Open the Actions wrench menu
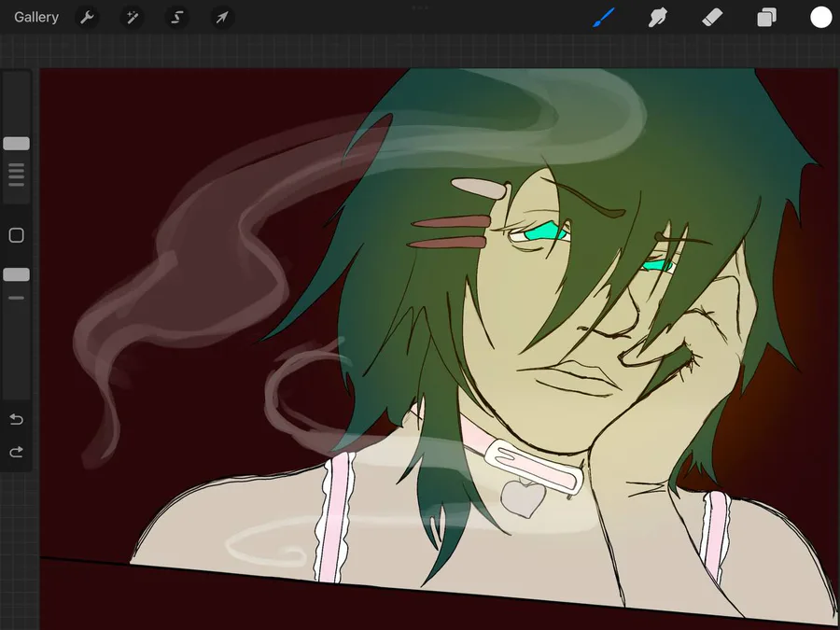 [87, 18]
